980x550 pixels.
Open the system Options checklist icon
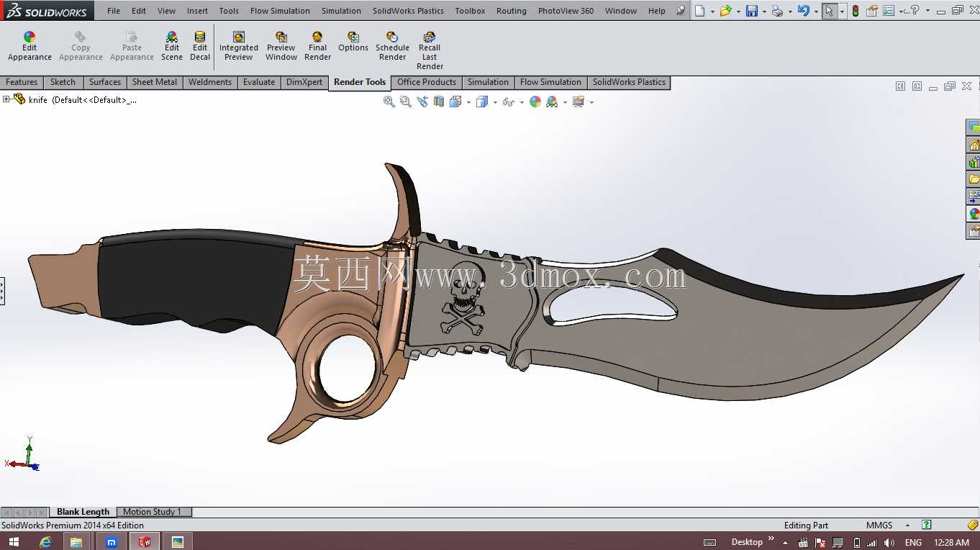pyautogui.click(x=889, y=11)
